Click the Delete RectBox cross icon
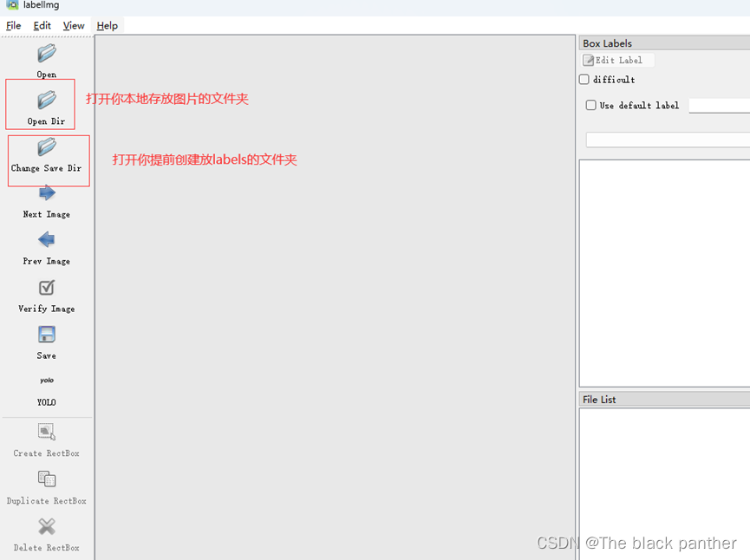This screenshot has height=560, width=750. 47,526
